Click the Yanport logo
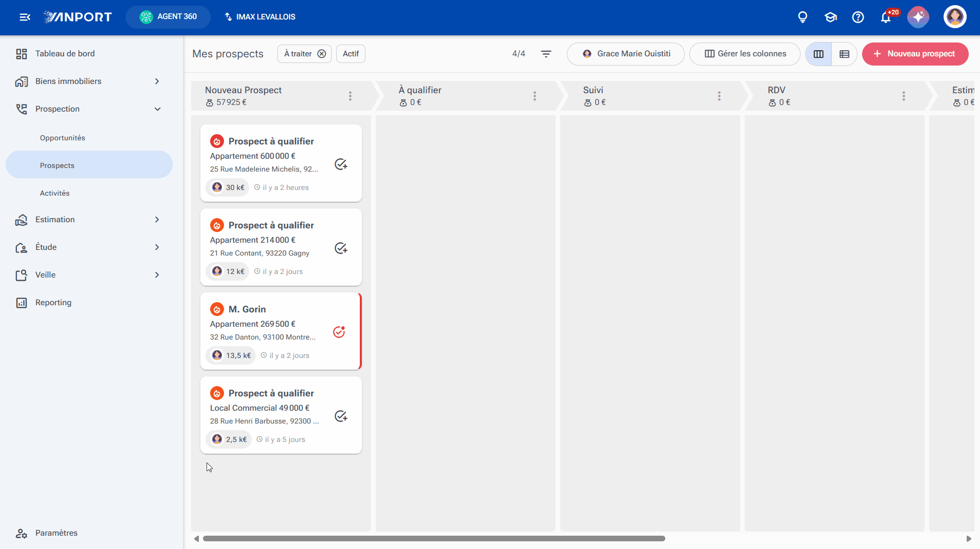980x549 pixels. pos(77,17)
